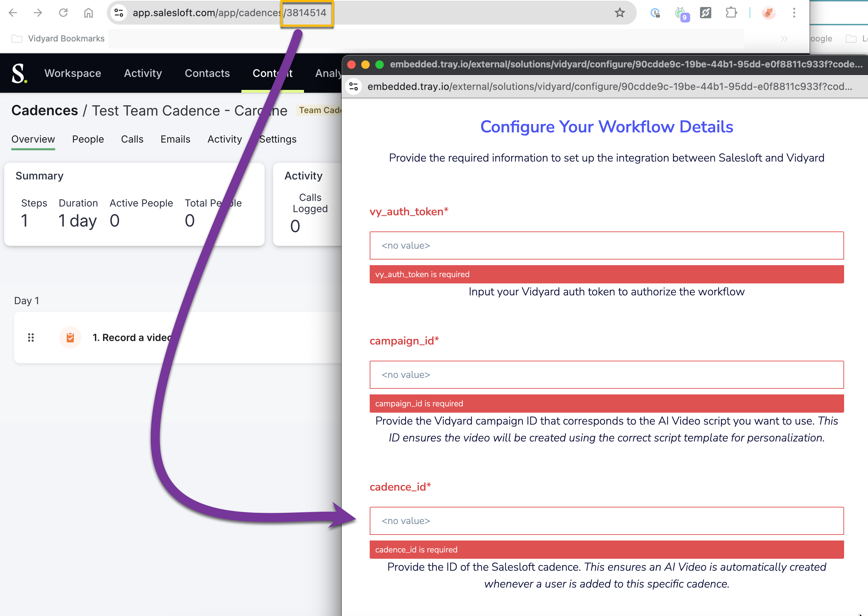868x616 pixels.
Task: Switch to the People cadence tab
Action: 88,139
